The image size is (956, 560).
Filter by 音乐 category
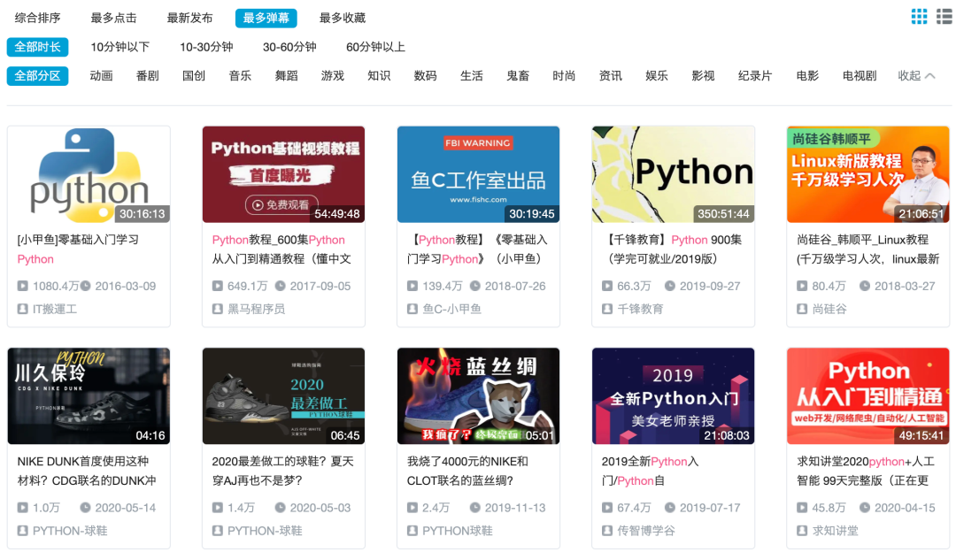click(240, 75)
